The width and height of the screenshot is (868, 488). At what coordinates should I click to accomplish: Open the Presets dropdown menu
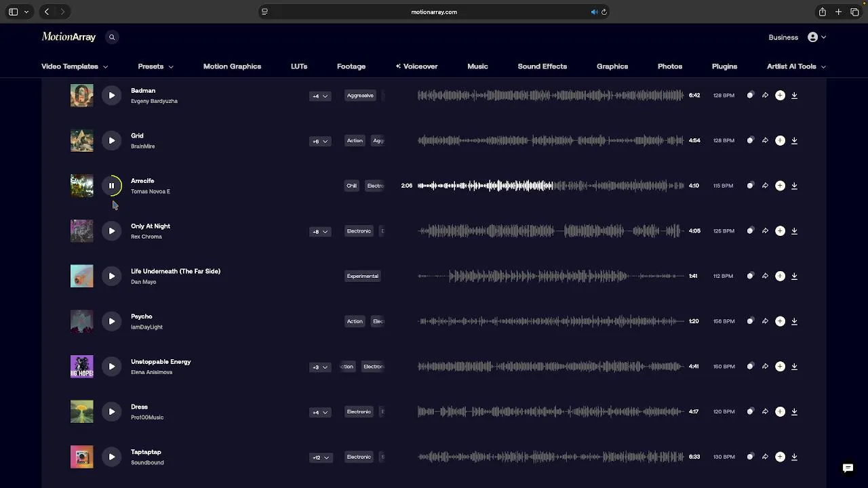coord(155,66)
